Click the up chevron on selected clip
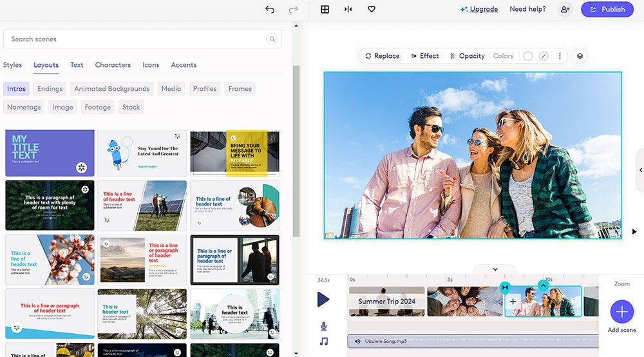The width and height of the screenshot is (644, 357). coord(544,285)
